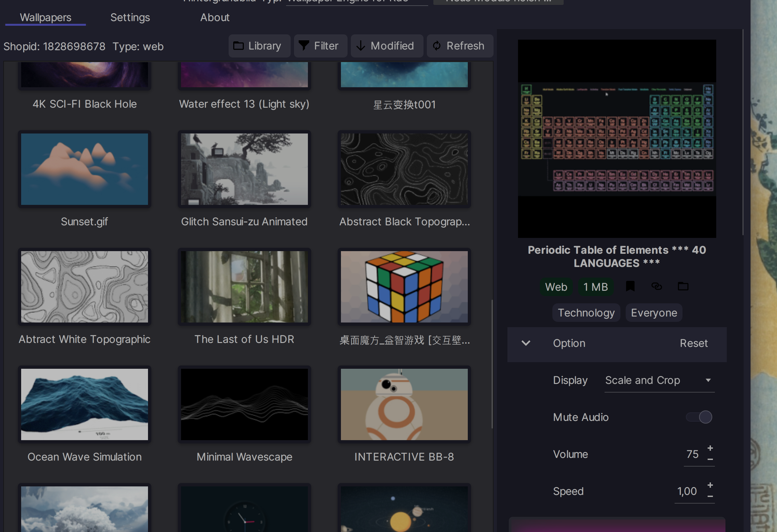
Task: Click the bookmark icon under wallpaper title
Action: [630, 286]
